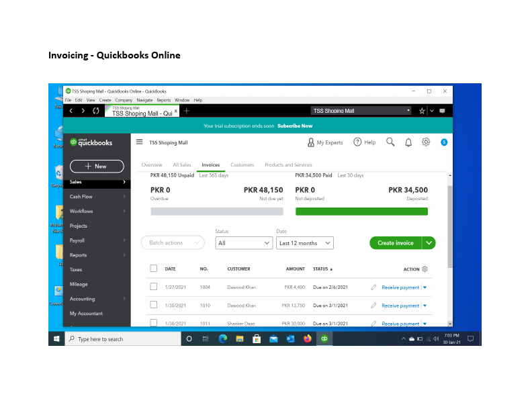Open Task View on taskbar
The image size is (532, 411).
(x=206, y=338)
